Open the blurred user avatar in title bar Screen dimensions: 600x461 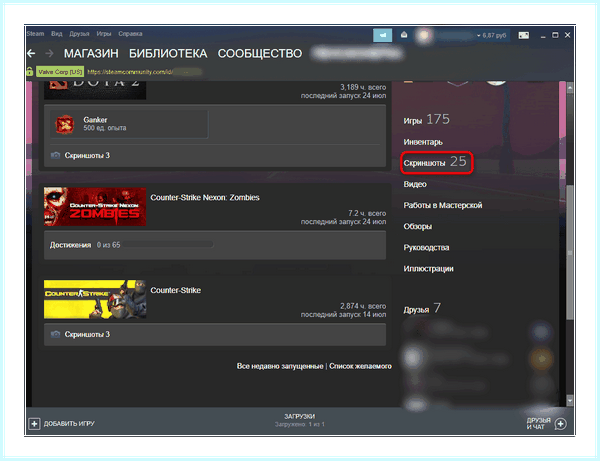click(x=424, y=35)
